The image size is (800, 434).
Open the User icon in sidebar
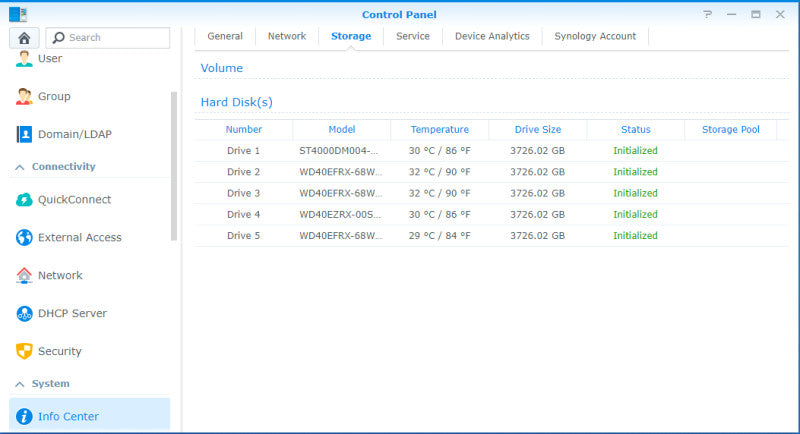(24, 58)
